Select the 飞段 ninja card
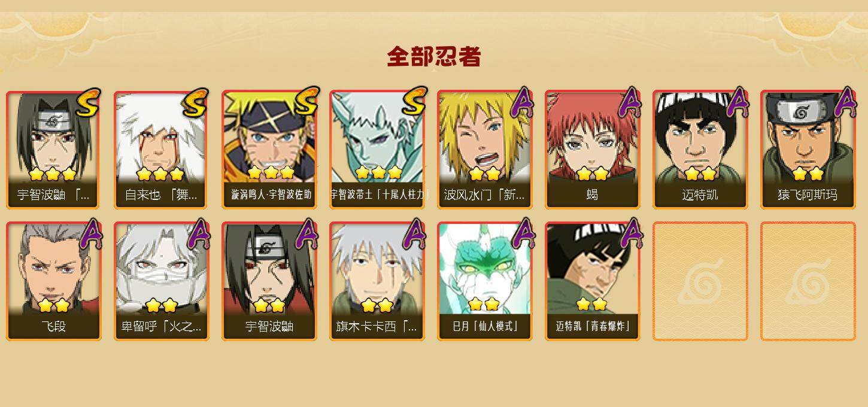 pyautogui.click(x=53, y=281)
